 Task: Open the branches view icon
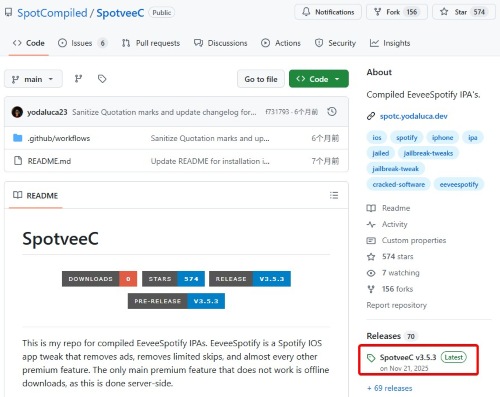pos(78,79)
